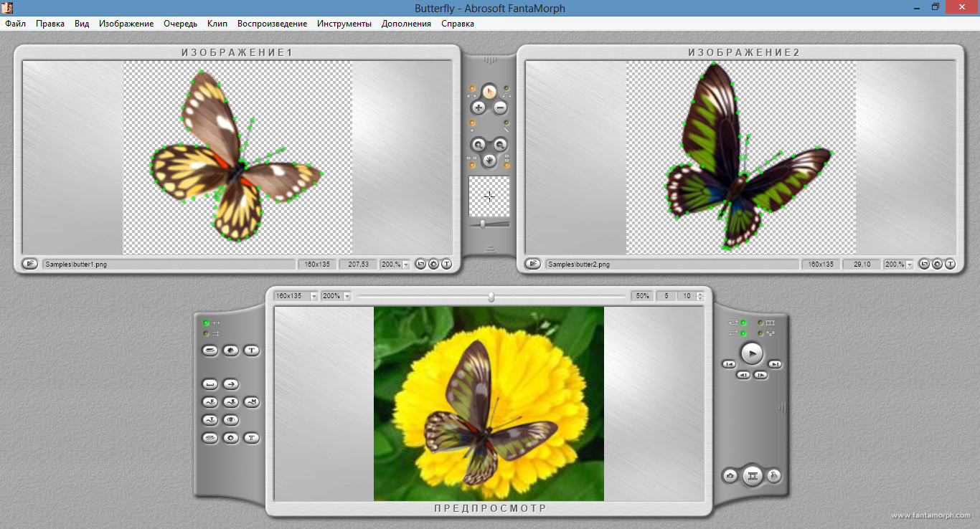Open the preview size 160x135 dropdown
The height and width of the screenshot is (529, 980).
[314, 296]
